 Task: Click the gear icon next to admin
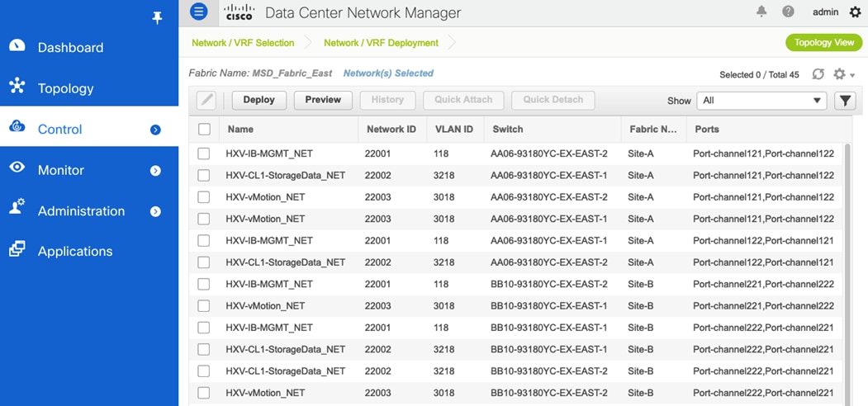pos(855,12)
